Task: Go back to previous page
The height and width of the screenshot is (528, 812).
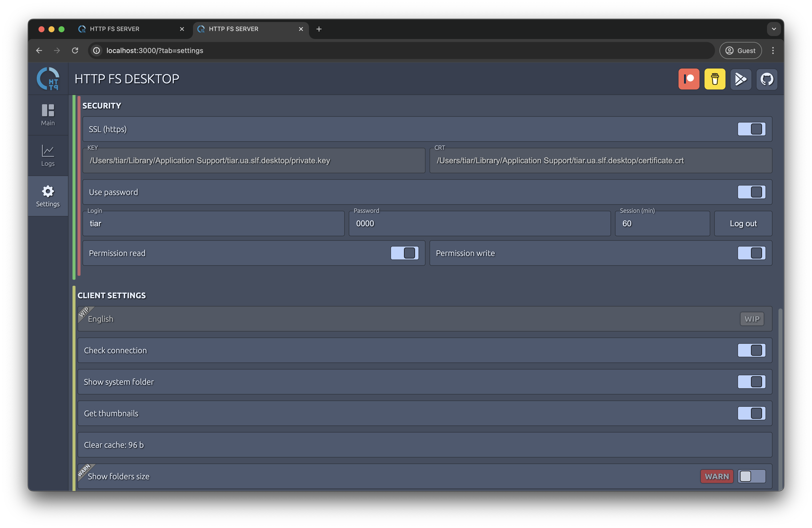Action: pyautogui.click(x=39, y=50)
